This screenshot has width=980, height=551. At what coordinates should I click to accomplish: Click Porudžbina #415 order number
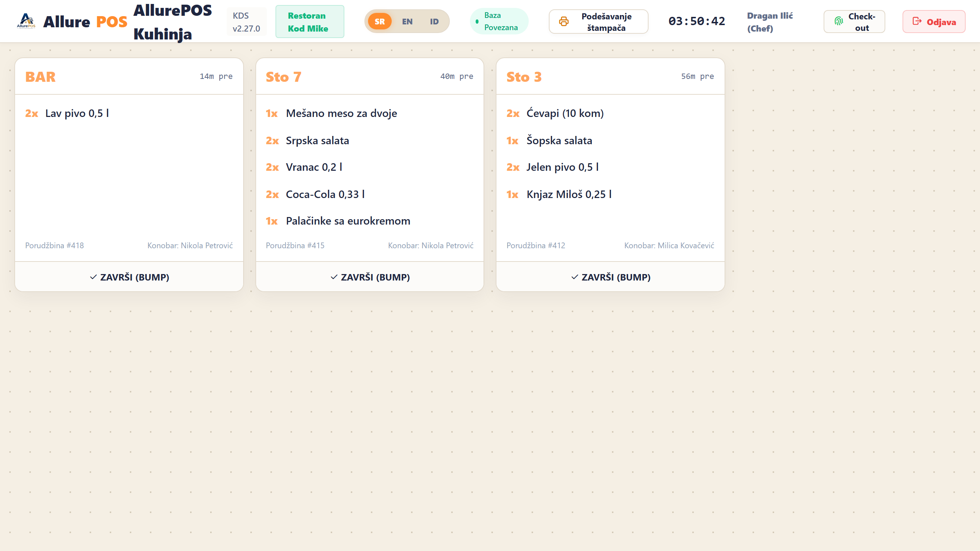tap(295, 245)
